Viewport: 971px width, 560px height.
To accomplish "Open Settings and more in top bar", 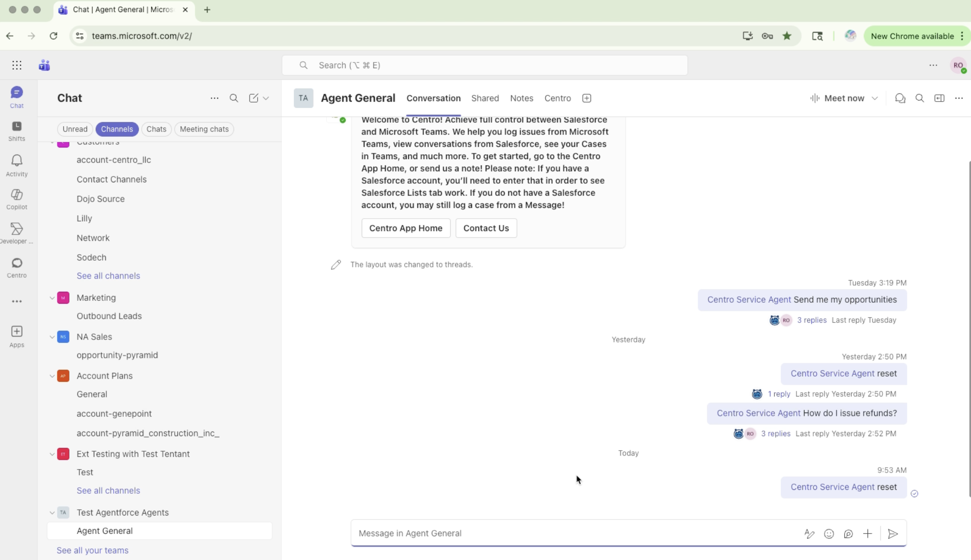I will click(933, 65).
